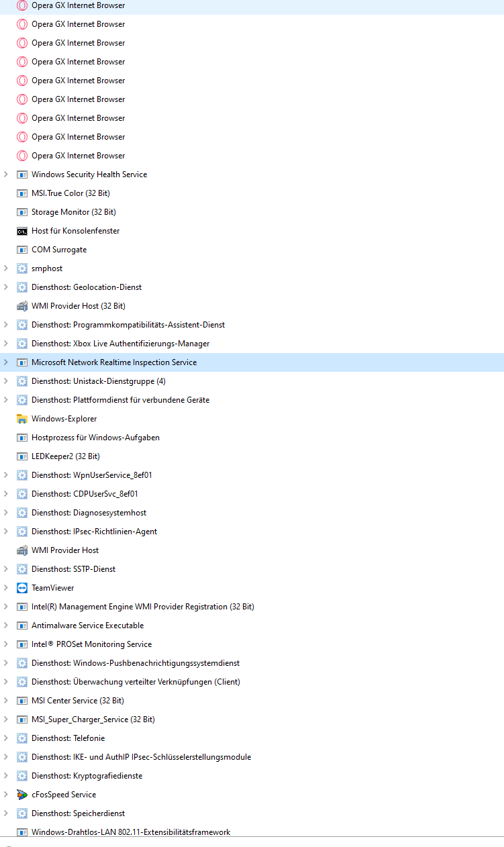Click the Xbox Live Authentifizierungs-Manager gear icon
The image size is (504, 847).
click(x=22, y=344)
